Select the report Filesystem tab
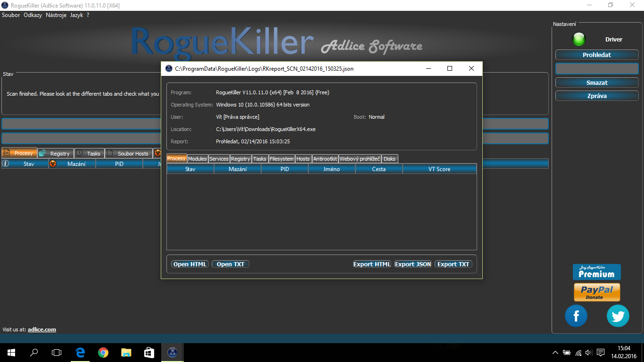Viewport: 644px width, 362px height. 281,159
